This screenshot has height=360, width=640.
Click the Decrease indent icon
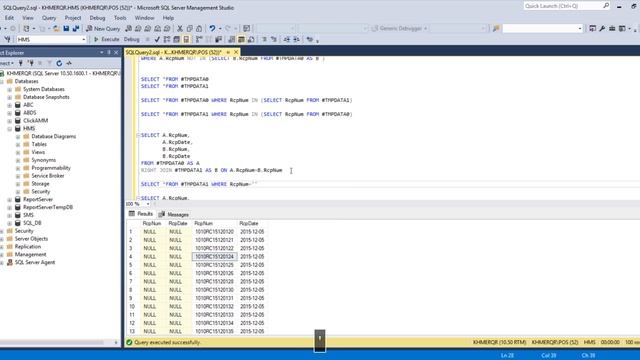(287, 40)
